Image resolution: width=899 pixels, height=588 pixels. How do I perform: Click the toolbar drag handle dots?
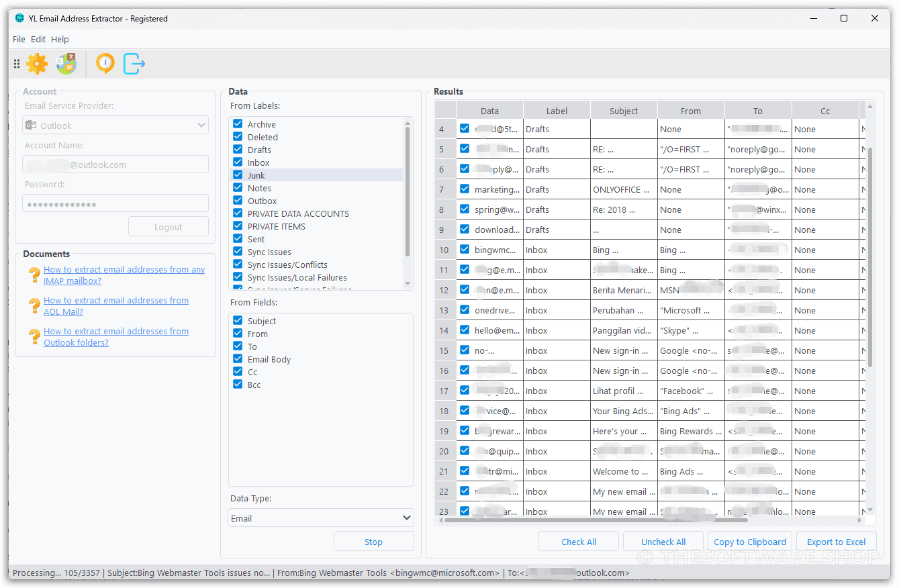coord(17,64)
